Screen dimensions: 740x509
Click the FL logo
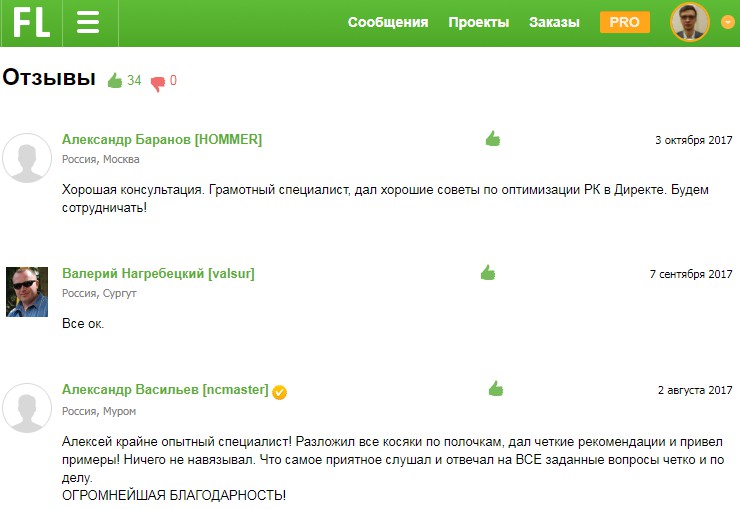tap(31, 23)
